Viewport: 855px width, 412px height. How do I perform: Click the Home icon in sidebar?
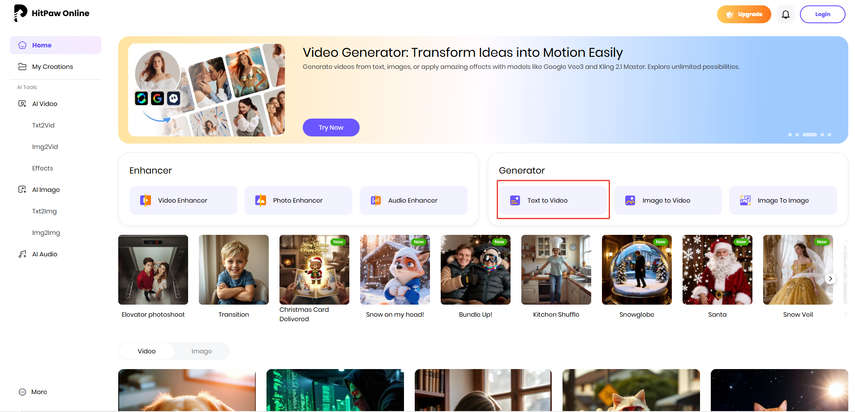click(22, 45)
